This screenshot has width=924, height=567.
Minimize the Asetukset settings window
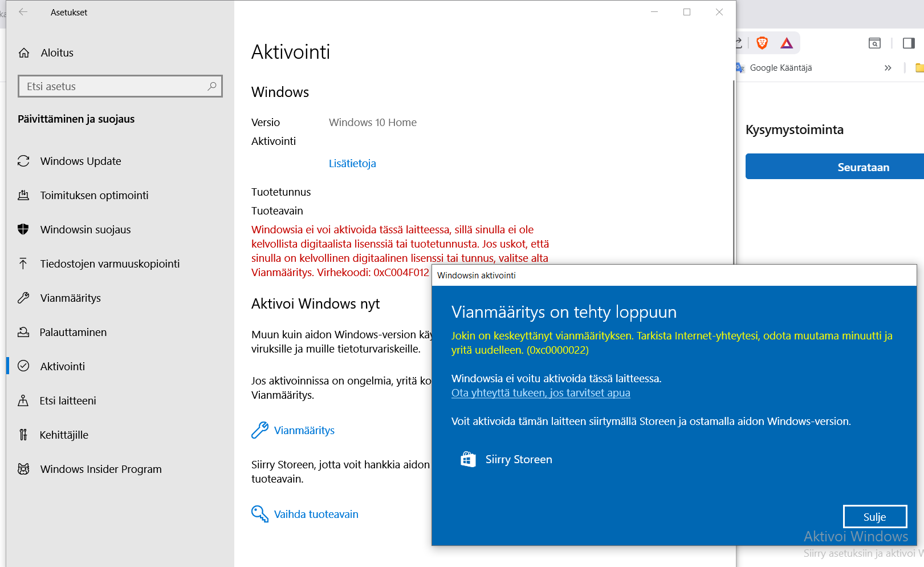[654, 12]
